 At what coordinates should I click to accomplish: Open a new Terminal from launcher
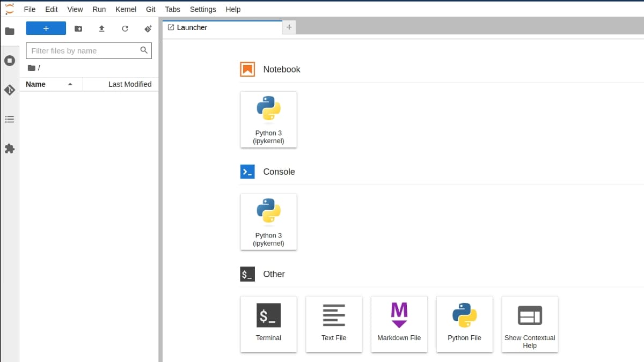click(x=268, y=324)
